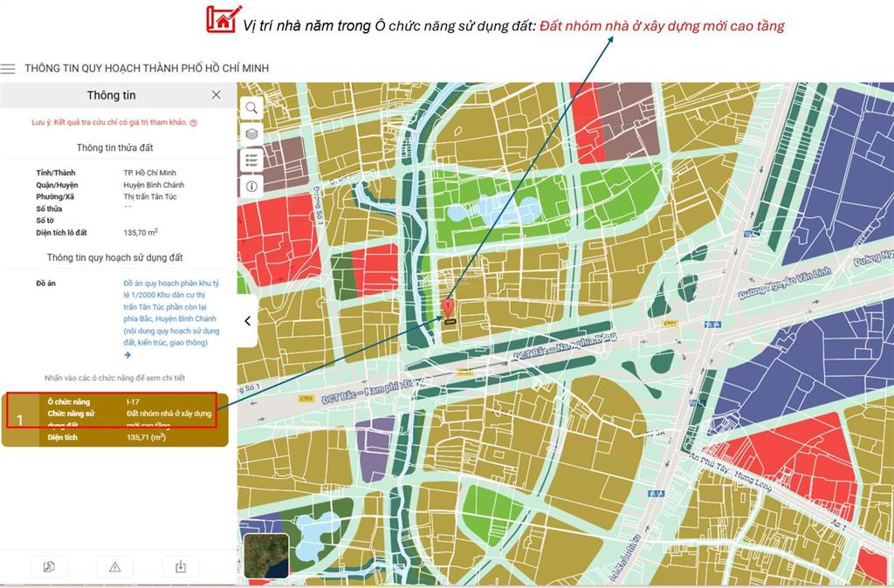The height and width of the screenshot is (588, 894).
Task: Click the document copy icon button
Action: coord(49,566)
